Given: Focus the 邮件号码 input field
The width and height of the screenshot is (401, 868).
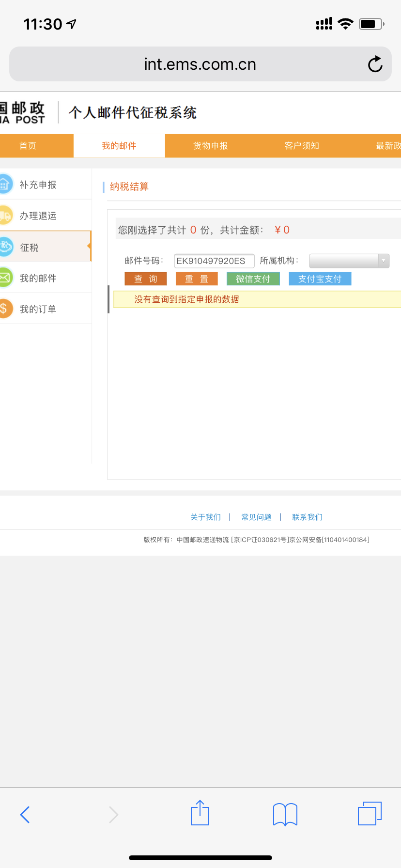Looking at the screenshot, I should click(x=214, y=261).
